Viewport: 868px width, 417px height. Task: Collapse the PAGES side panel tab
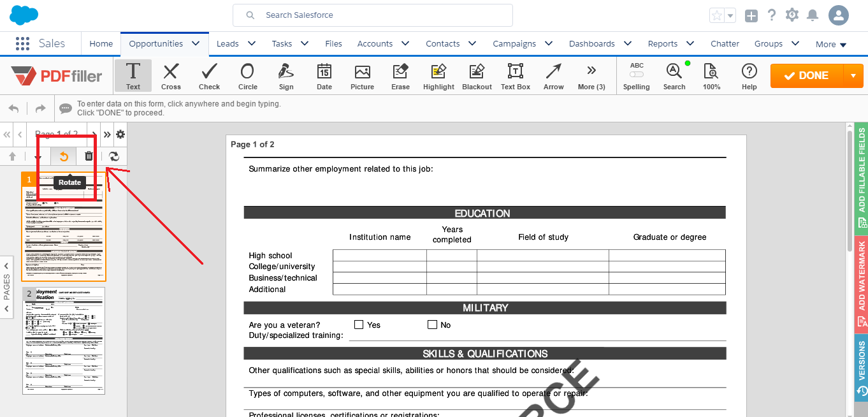click(x=7, y=286)
